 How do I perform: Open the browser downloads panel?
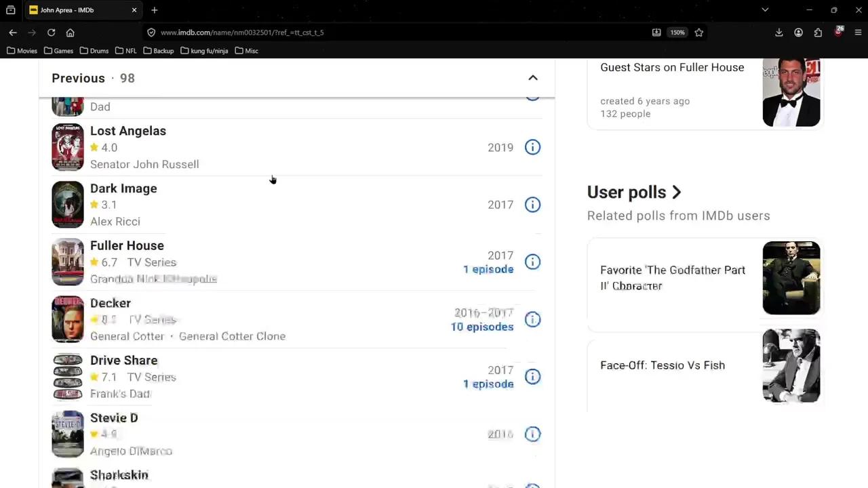778,33
